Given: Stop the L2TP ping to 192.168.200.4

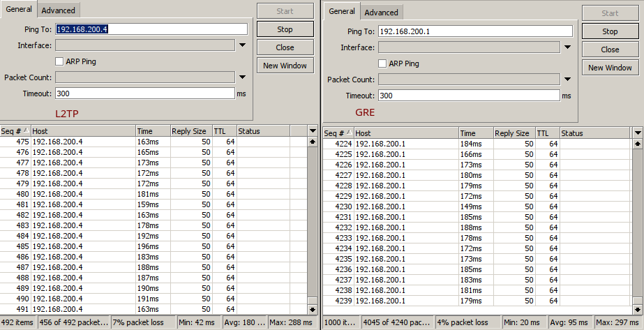Looking at the screenshot, I should [285, 29].
